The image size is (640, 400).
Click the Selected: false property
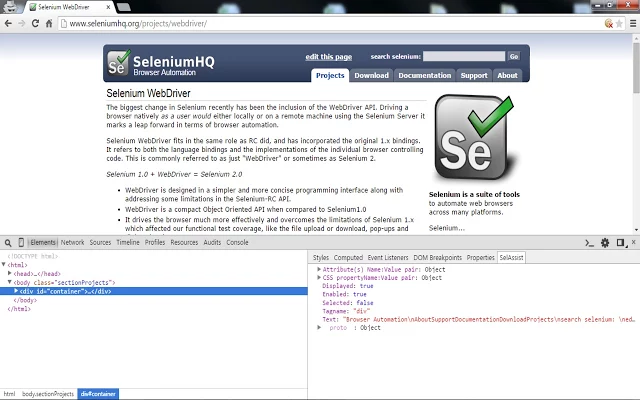348,303
